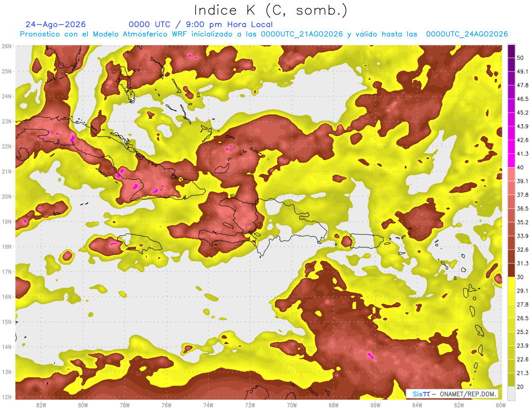Click the colorbar value "39.1"
Viewport: 532px width, 411px height.
[523, 181]
